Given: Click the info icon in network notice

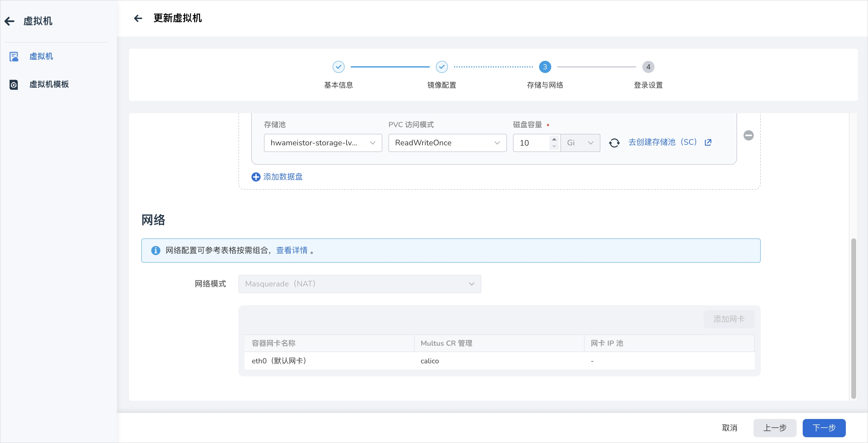Looking at the screenshot, I should pyautogui.click(x=156, y=250).
